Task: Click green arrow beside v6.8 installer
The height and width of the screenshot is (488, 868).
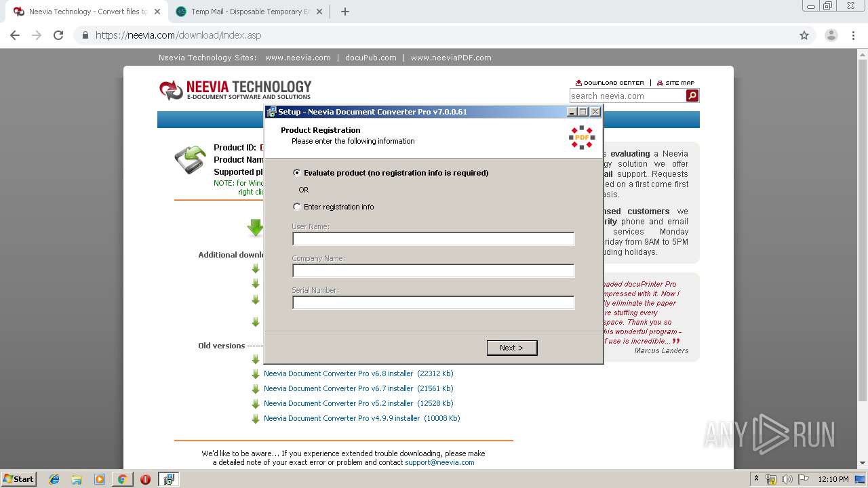Action: tap(256, 374)
